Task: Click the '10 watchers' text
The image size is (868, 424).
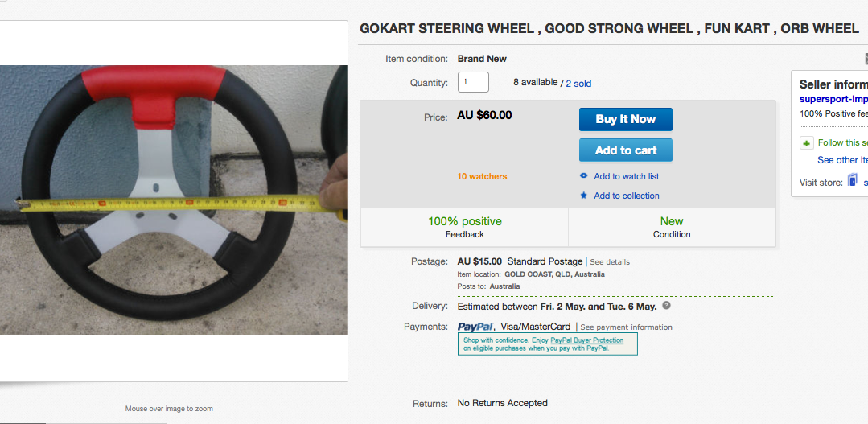Action: tap(482, 176)
